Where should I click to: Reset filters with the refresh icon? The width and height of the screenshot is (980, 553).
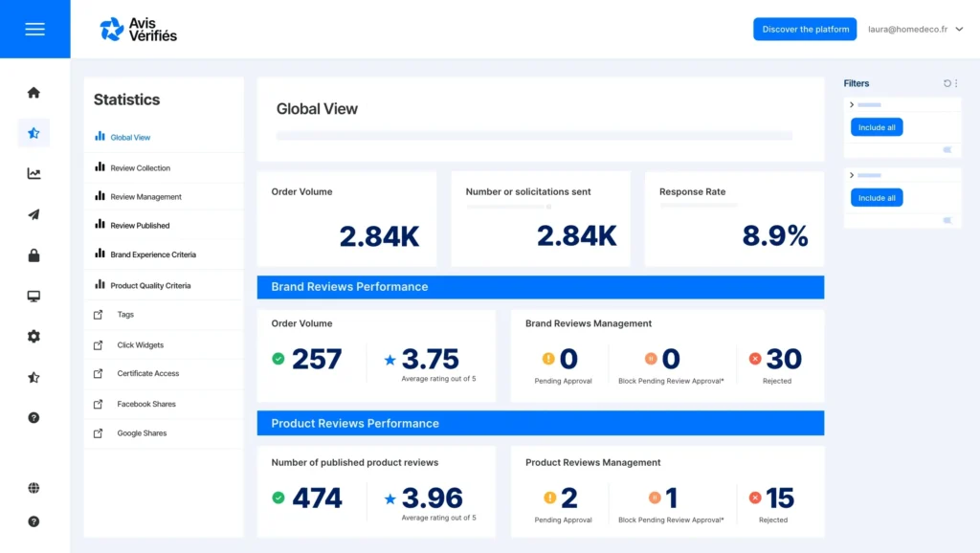[947, 83]
